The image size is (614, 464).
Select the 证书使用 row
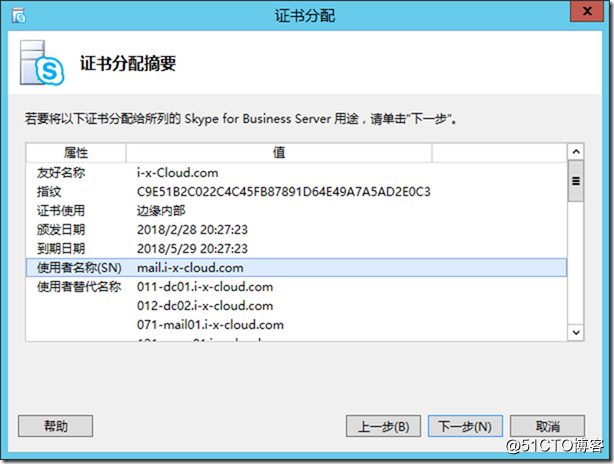click(x=296, y=211)
